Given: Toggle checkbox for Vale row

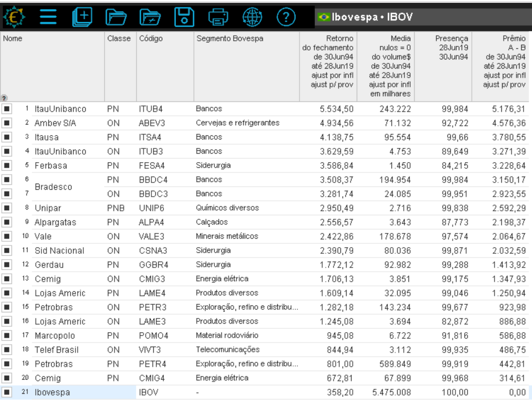Looking at the screenshot, I should click(6, 235).
